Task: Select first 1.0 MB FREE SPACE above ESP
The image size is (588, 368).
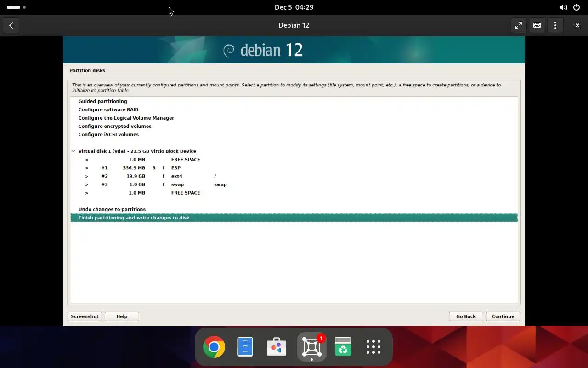Action: click(x=294, y=159)
